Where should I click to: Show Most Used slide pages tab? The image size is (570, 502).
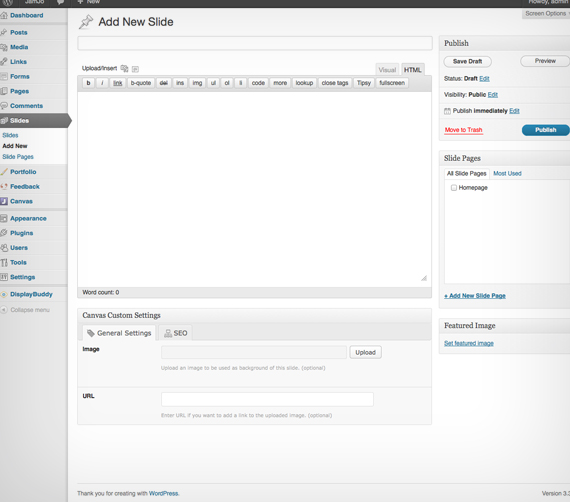click(x=507, y=173)
